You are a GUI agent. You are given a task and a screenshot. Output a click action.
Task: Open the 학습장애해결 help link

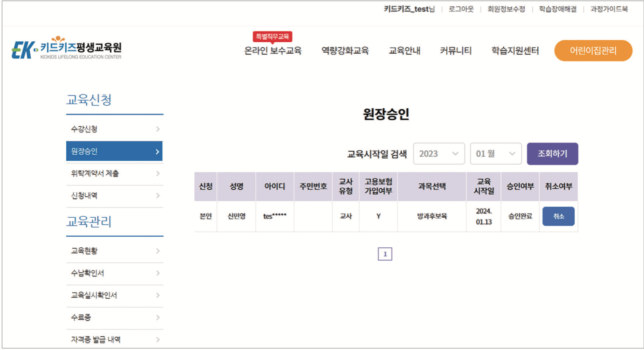coord(557,9)
